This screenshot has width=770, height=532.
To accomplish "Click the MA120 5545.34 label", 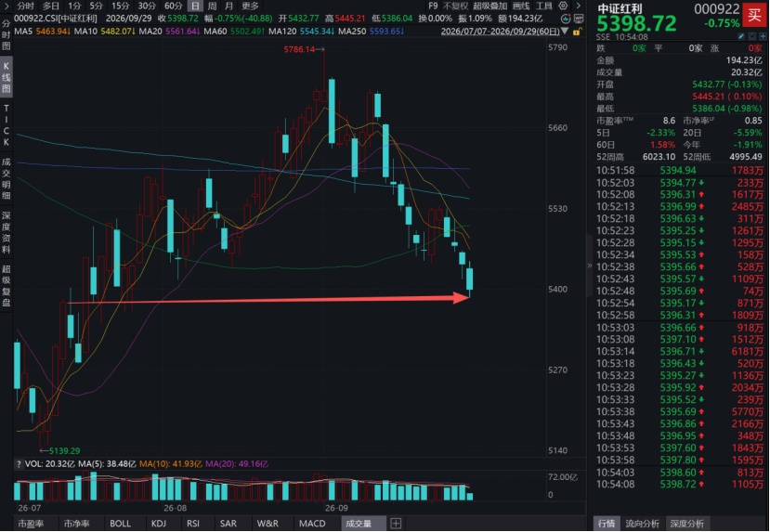I will tap(302, 32).
